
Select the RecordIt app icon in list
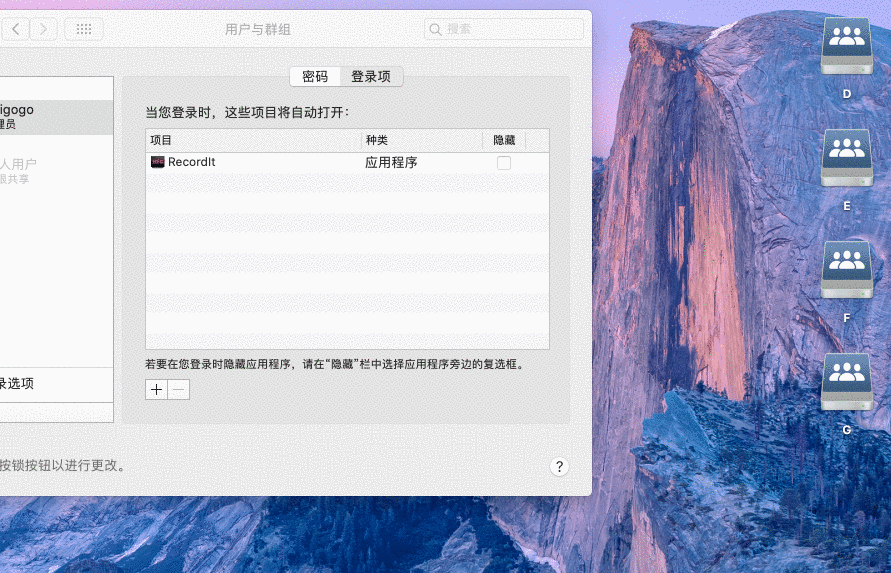158,162
